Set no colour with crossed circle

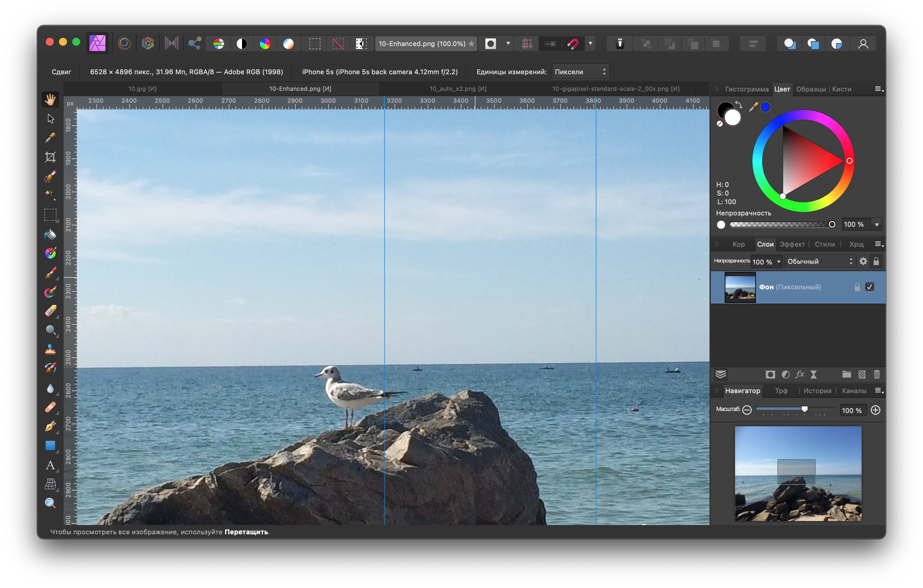click(x=720, y=123)
